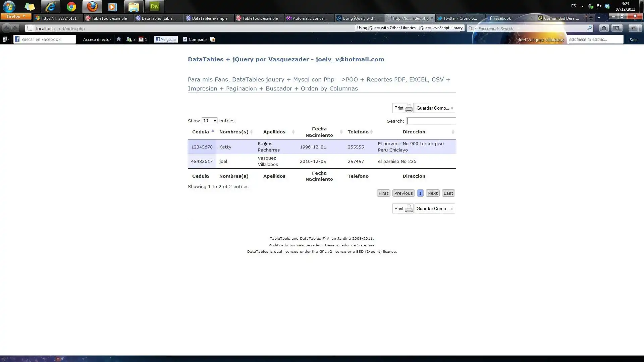This screenshot has width=644, height=362.
Task: Open the new tab plus button
Action: pyautogui.click(x=591, y=18)
